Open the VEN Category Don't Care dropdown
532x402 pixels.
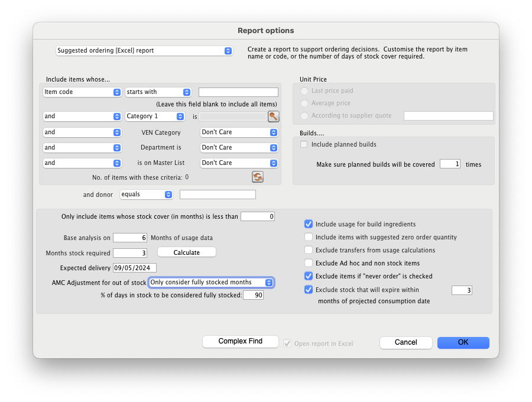click(239, 132)
